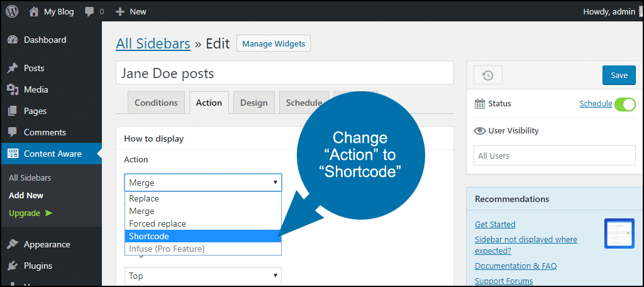Click the Save button
This screenshot has width=644, height=287.
coord(619,76)
